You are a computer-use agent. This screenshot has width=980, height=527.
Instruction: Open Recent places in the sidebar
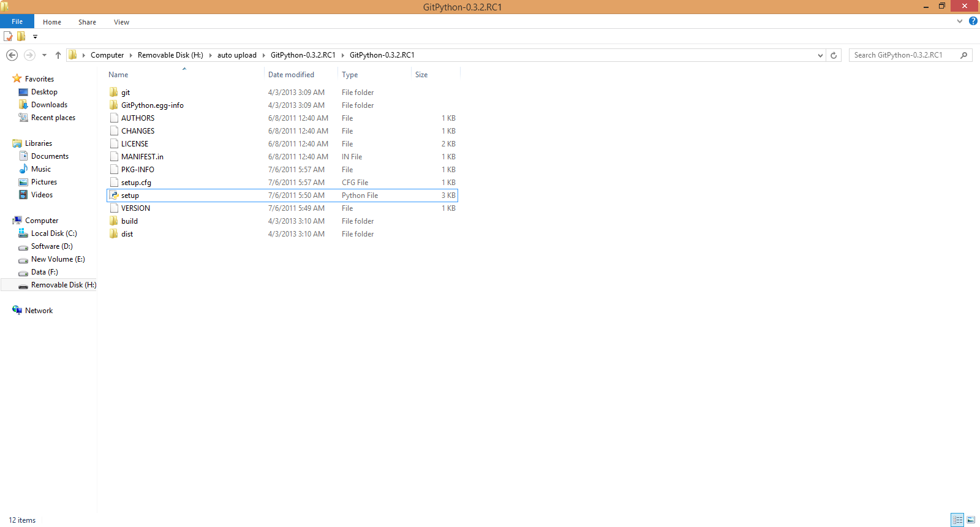(53, 118)
